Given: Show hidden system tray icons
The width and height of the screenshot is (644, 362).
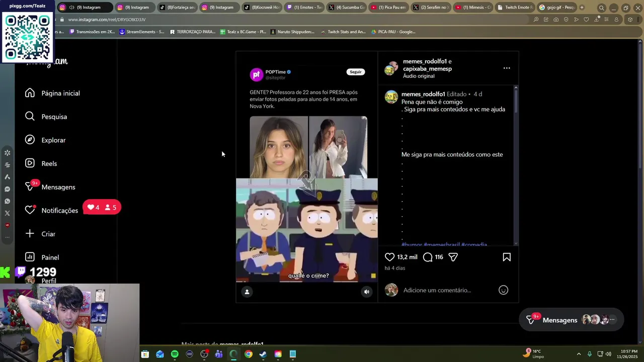Looking at the screenshot, I should (579, 354).
